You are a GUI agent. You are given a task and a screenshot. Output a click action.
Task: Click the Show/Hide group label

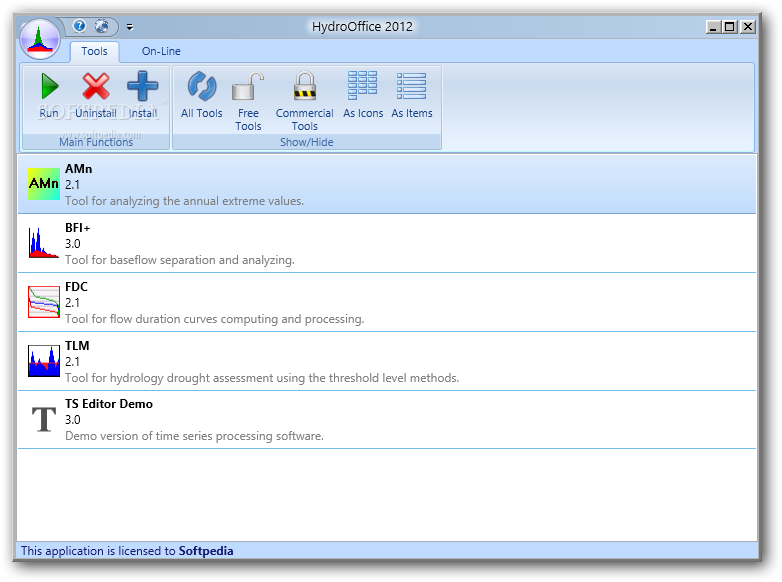(x=307, y=142)
